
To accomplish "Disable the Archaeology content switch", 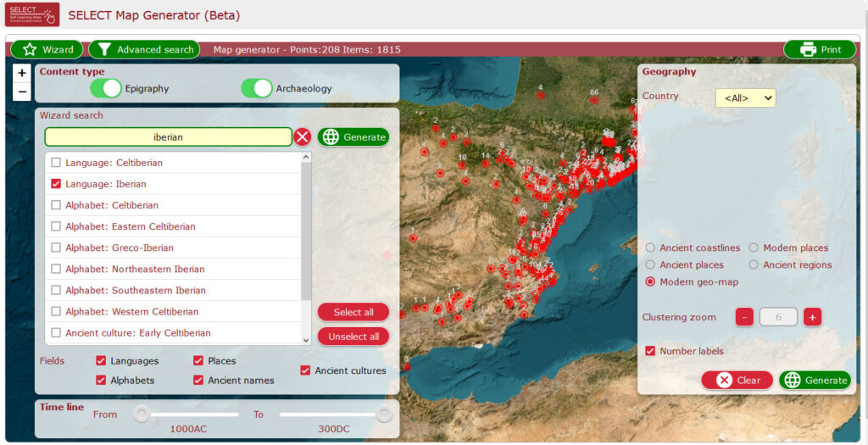I will (257, 88).
